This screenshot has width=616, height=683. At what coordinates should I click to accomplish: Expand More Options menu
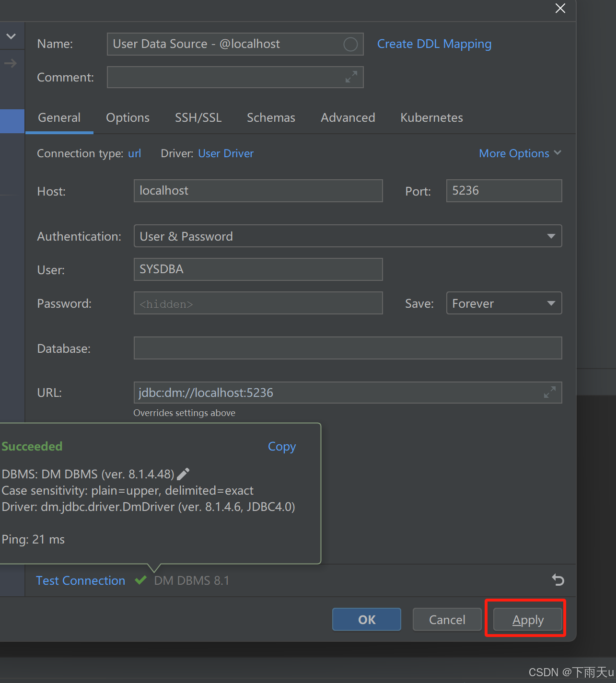tap(520, 153)
